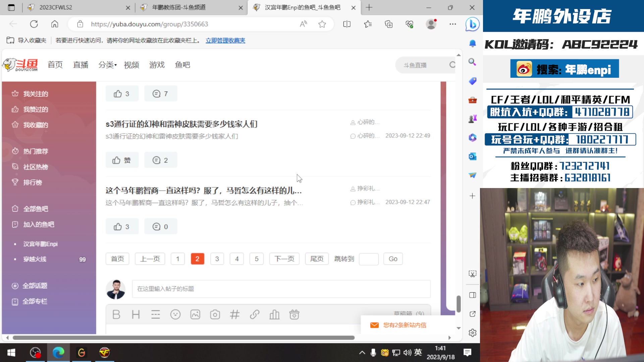Screen dimensions: 644x362
Task: Open comments of the 马年鹏智商 post
Action: pos(161,227)
